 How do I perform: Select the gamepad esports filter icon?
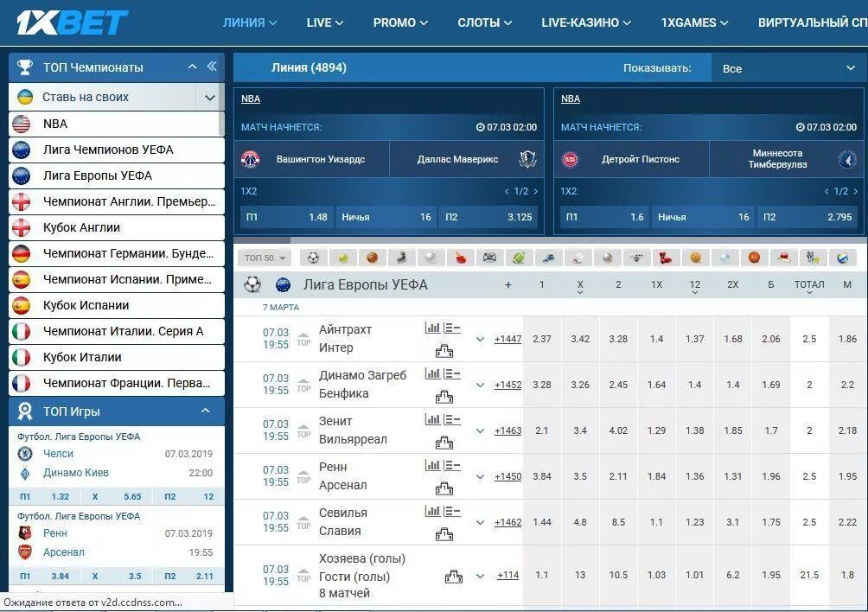click(489, 258)
